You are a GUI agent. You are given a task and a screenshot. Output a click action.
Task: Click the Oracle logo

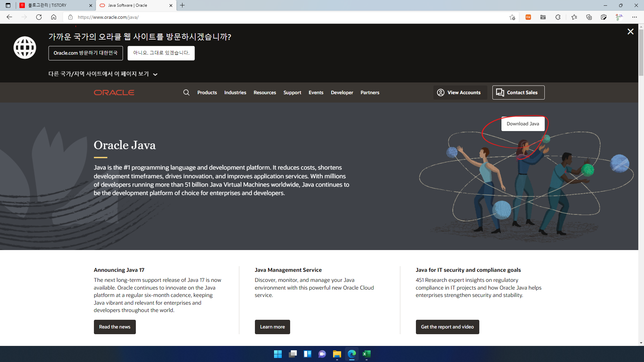coord(114,93)
